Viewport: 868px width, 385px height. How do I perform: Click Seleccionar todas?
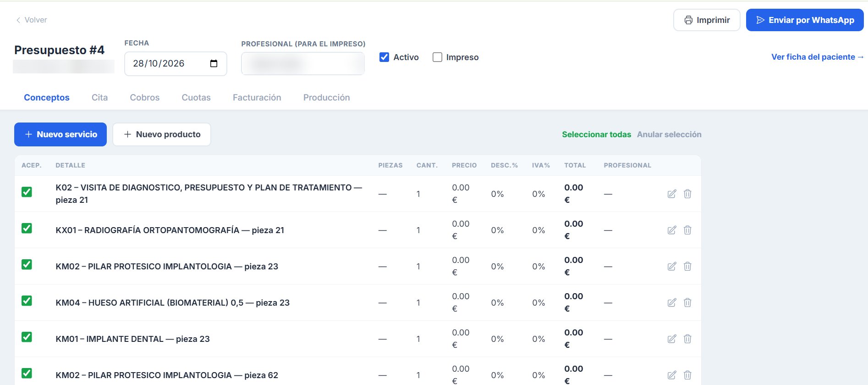click(x=597, y=134)
